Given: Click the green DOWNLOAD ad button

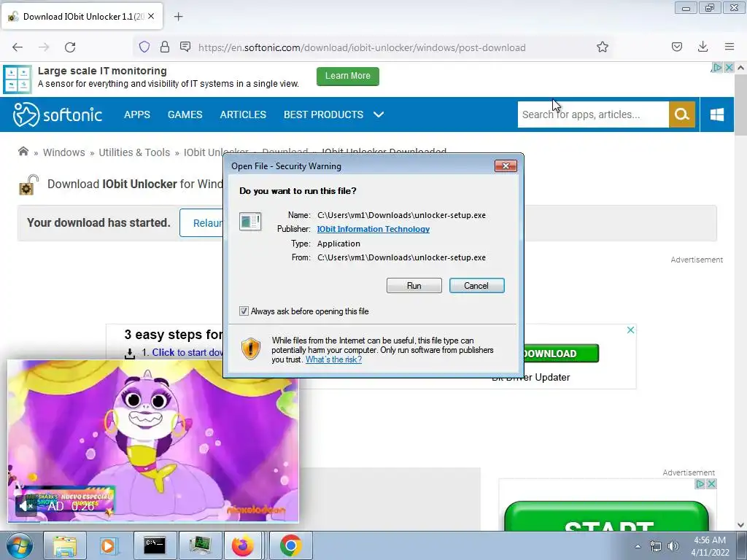Looking at the screenshot, I should click(561, 354).
